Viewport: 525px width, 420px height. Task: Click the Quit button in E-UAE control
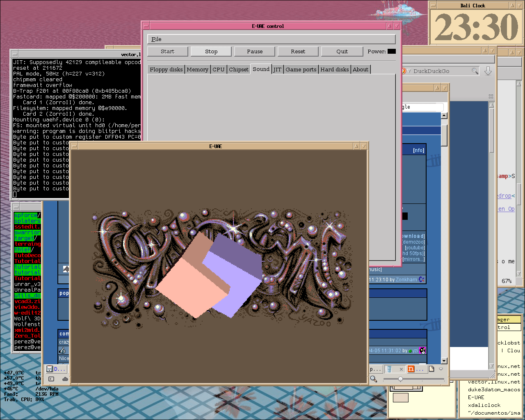click(x=342, y=51)
